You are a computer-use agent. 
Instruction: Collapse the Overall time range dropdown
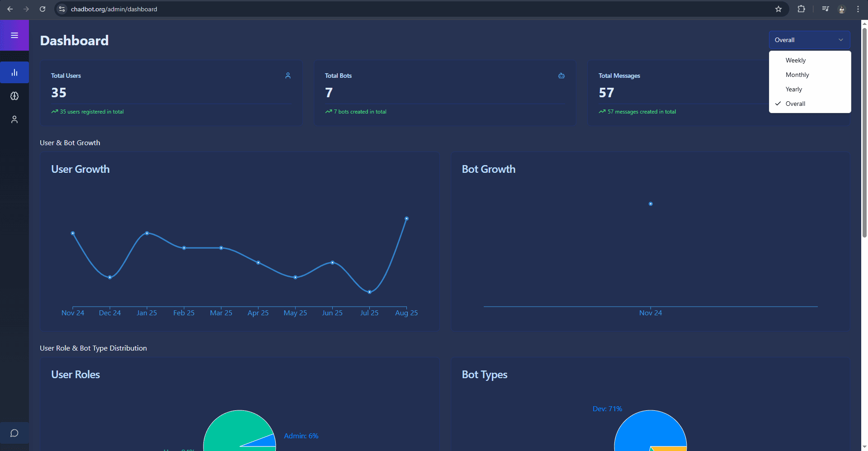coord(809,40)
